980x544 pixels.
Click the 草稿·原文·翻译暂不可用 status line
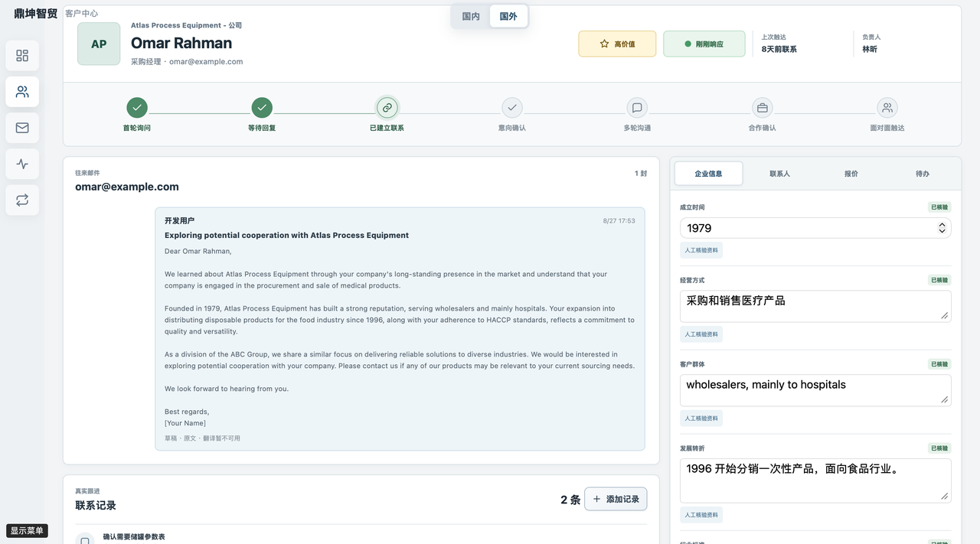pos(202,438)
